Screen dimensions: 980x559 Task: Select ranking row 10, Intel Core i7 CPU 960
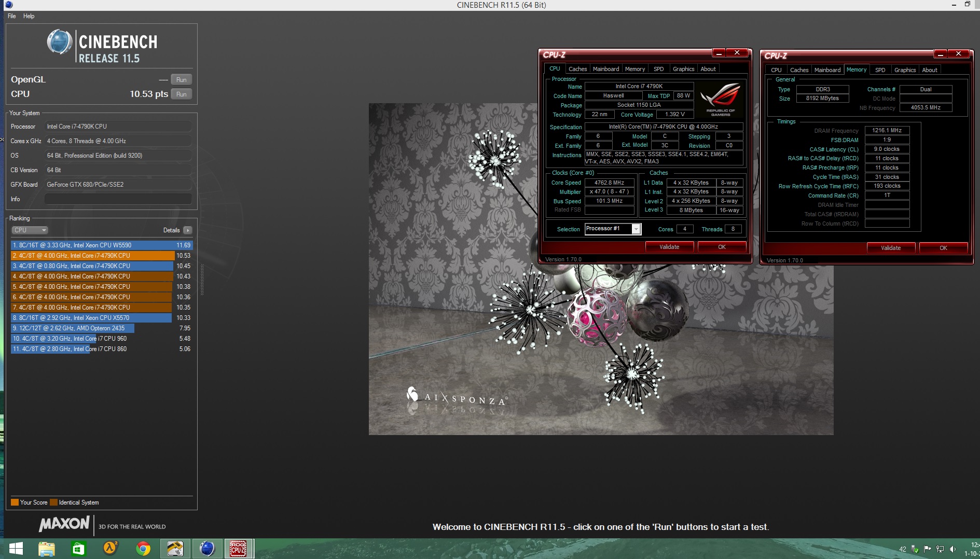[102, 339]
